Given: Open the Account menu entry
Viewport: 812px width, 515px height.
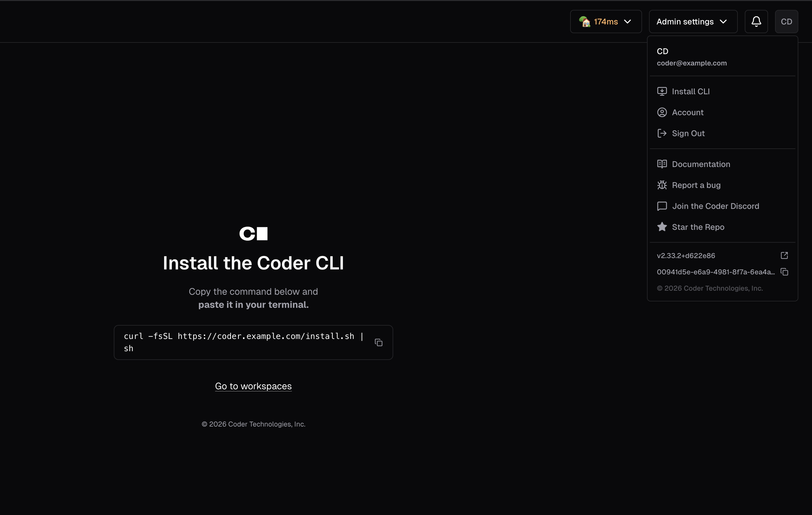Looking at the screenshot, I should (x=722, y=112).
